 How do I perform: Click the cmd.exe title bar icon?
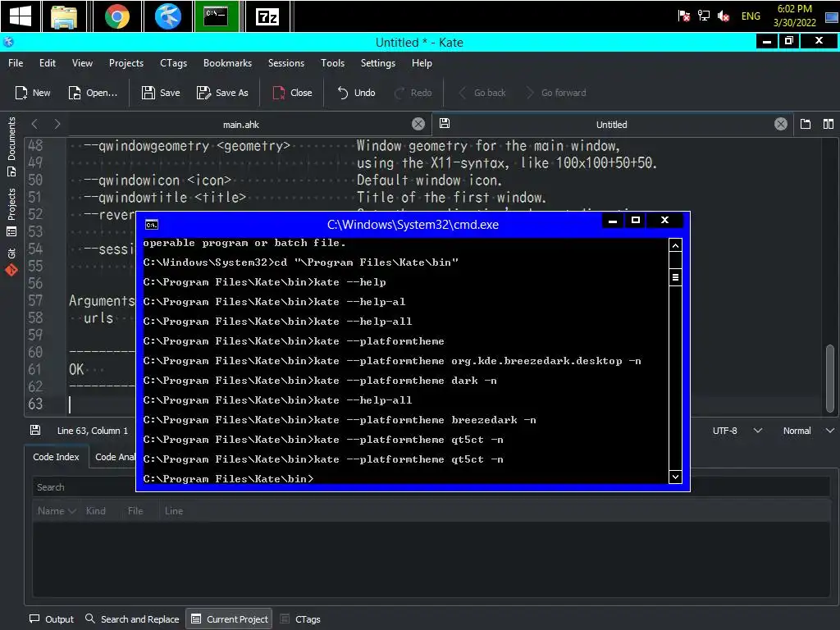[152, 225]
